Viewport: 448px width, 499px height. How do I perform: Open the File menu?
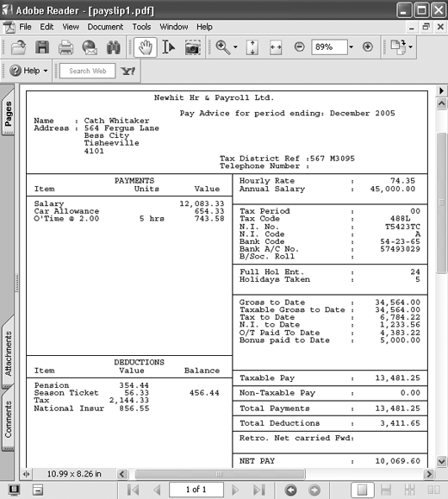pos(25,27)
